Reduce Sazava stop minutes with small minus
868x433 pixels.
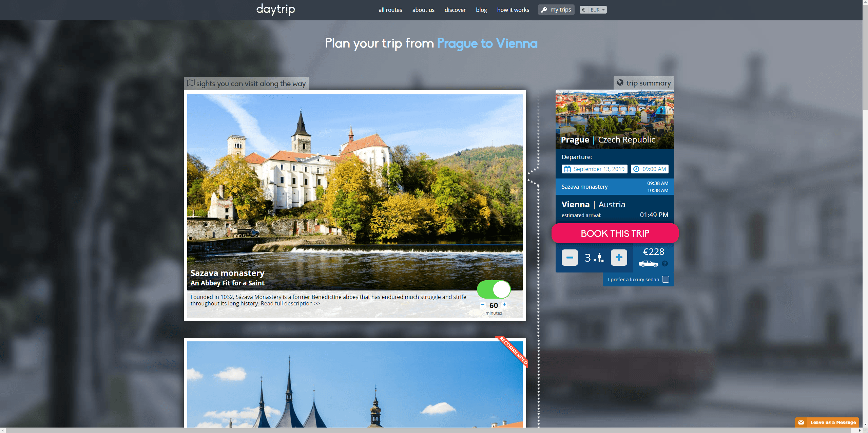click(483, 304)
